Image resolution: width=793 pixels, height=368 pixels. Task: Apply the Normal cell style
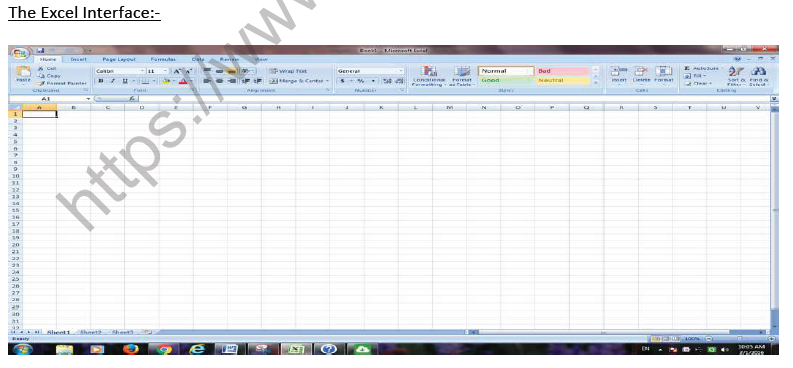click(x=505, y=71)
